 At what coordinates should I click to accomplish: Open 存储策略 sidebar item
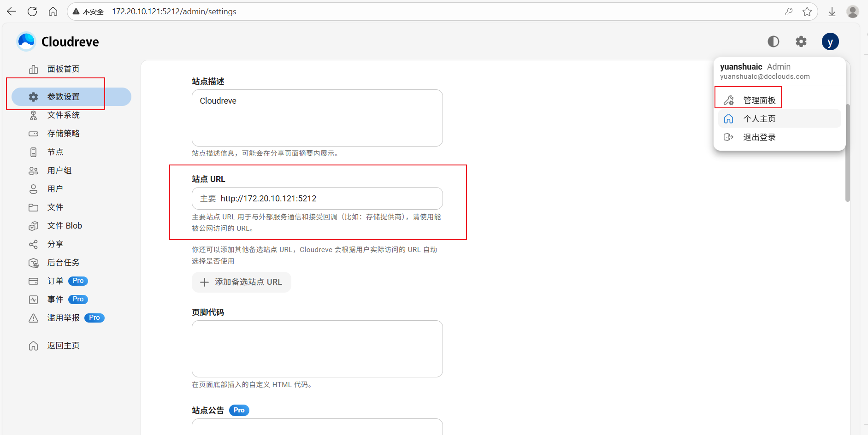click(71, 134)
